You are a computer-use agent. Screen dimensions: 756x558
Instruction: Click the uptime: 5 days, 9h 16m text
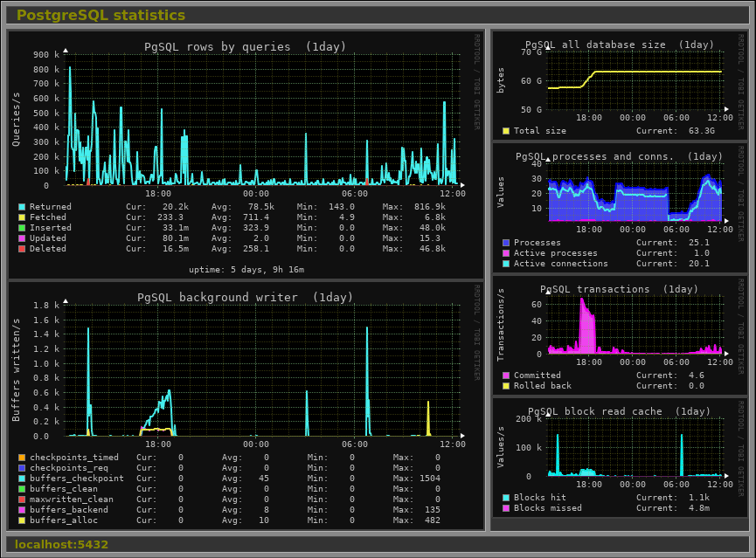pos(246,270)
